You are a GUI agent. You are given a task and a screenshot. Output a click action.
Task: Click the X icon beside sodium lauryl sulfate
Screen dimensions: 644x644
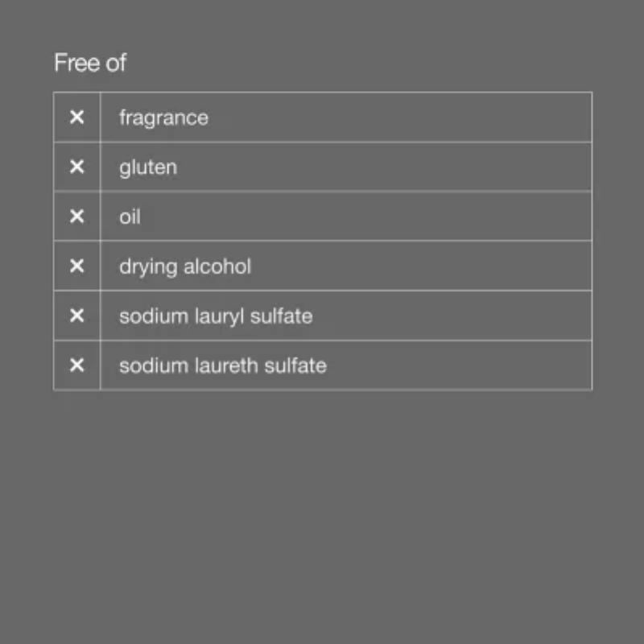click(x=76, y=316)
